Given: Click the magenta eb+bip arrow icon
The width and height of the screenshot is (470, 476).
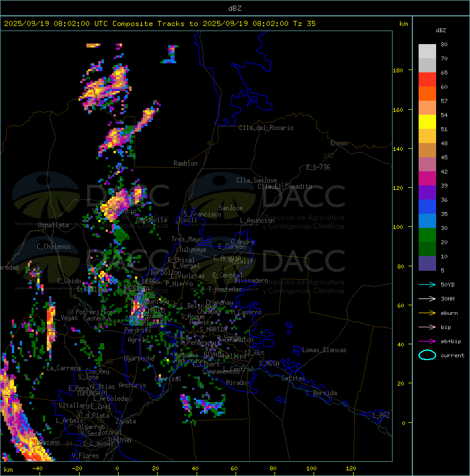Looking at the screenshot, I should pyautogui.click(x=427, y=341).
